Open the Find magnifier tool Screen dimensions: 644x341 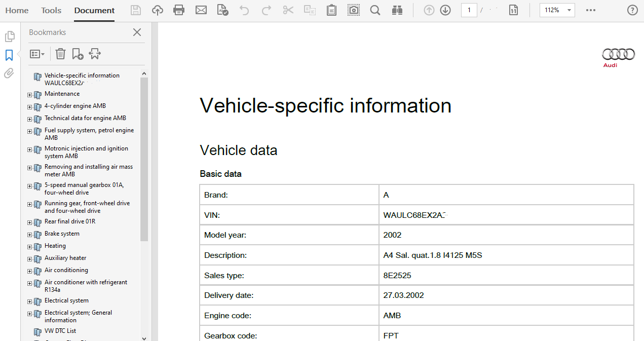tap(375, 10)
